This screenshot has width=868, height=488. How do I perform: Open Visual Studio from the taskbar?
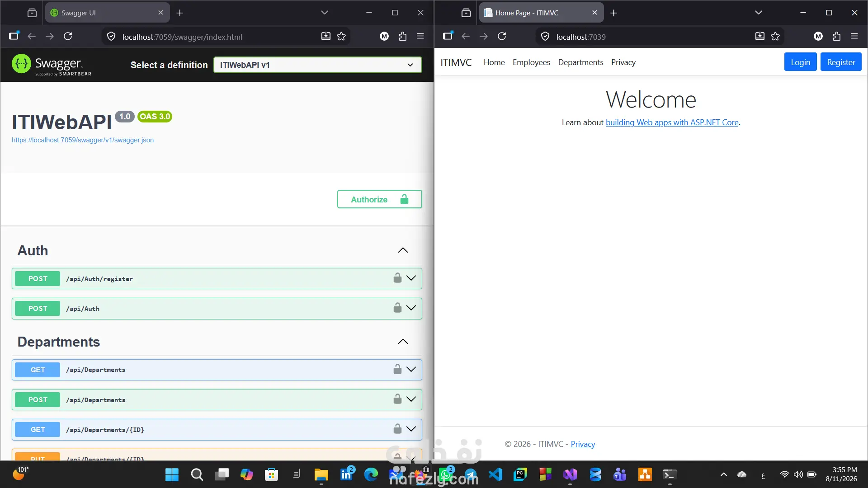(570, 474)
